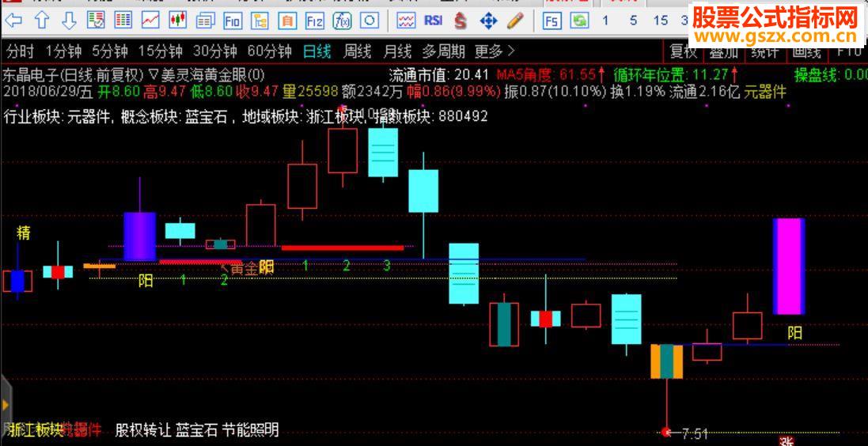This screenshot has width=868, height=446.
Task: Click the 指数板块: 880492 text
Action: (x=431, y=117)
